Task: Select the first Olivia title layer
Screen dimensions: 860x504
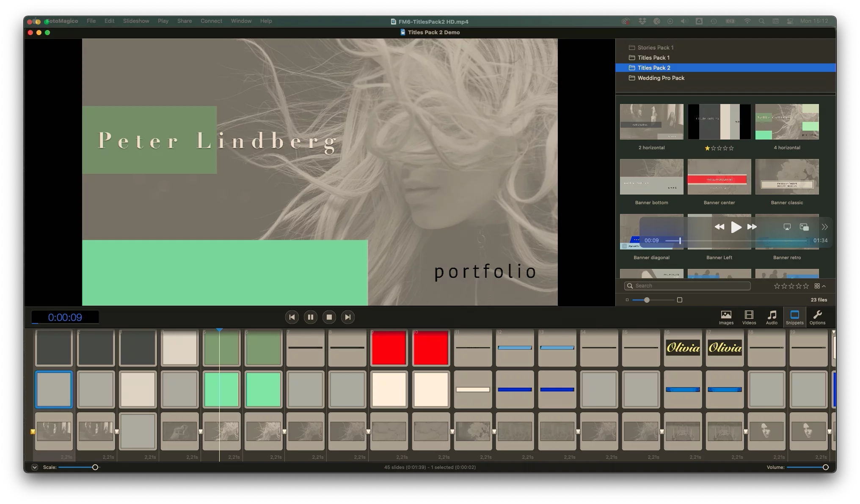Action: (683, 348)
